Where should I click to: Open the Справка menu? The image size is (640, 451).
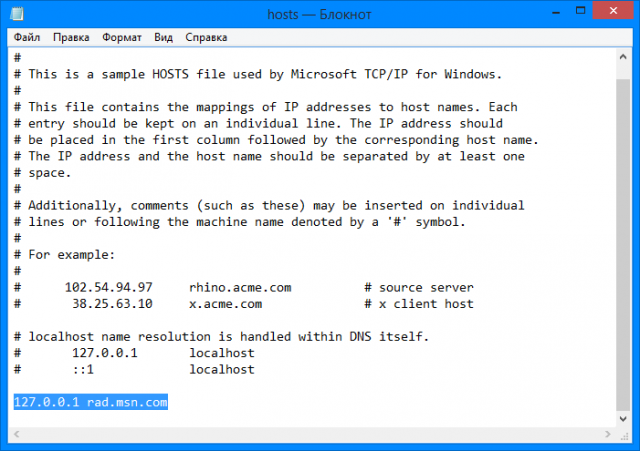pyautogui.click(x=206, y=38)
